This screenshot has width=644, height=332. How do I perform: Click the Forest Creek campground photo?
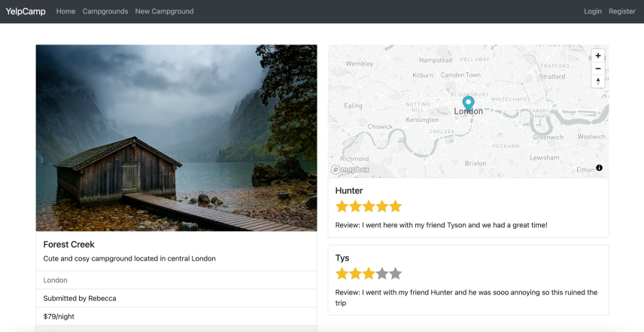(x=176, y=138)
